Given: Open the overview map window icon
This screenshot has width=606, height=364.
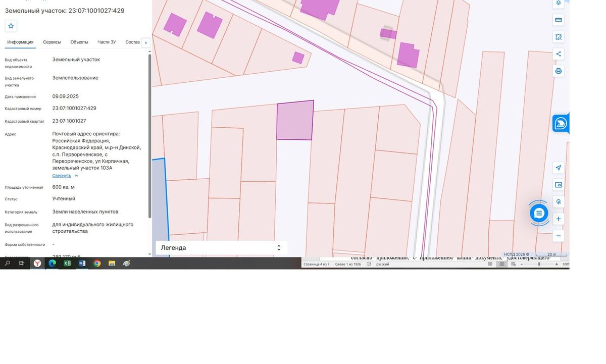Looking at the screenshot, I should point(559,184).
